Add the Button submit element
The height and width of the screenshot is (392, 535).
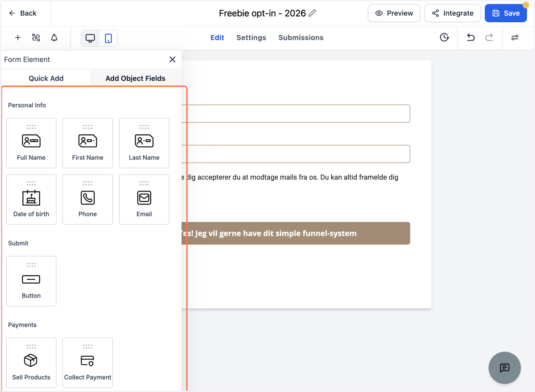[31, 281]
